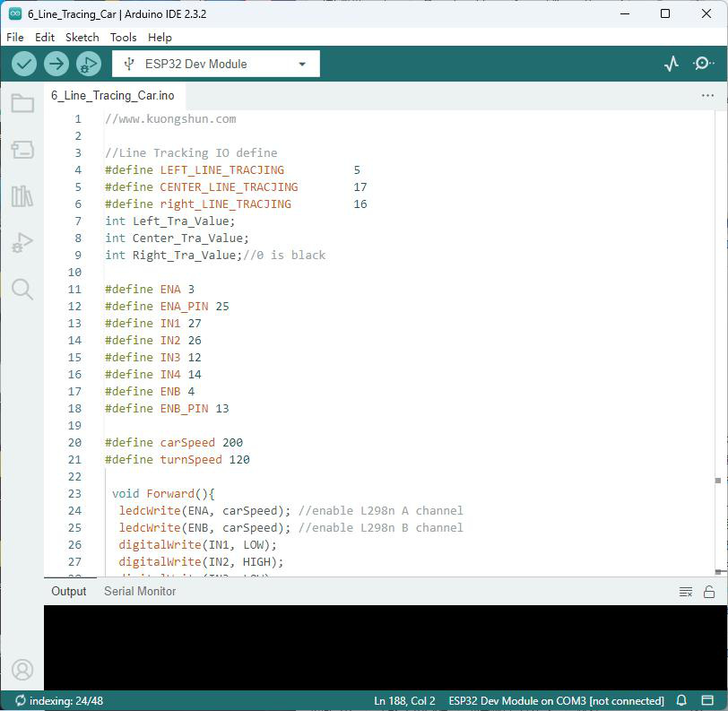Toggle the bottom panel from status bar
This screenshot has width=728, height=711.
tap(707, 700)
